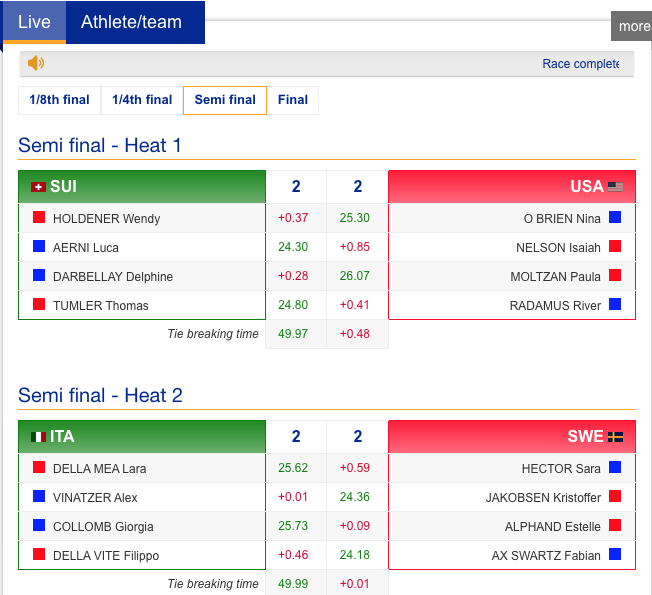Viewport: 652px width, 595px height.
Task: Click the Sweden flag icon
Action: point(616,437)
